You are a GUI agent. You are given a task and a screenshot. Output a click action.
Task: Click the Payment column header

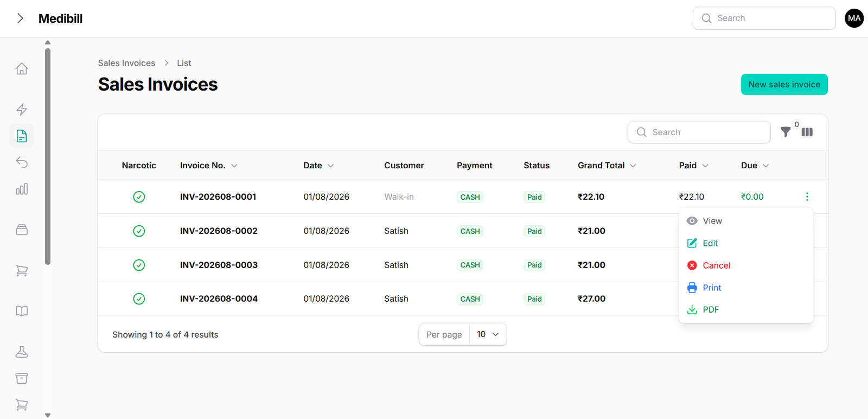pyautogui.click(x=475, y=166)
